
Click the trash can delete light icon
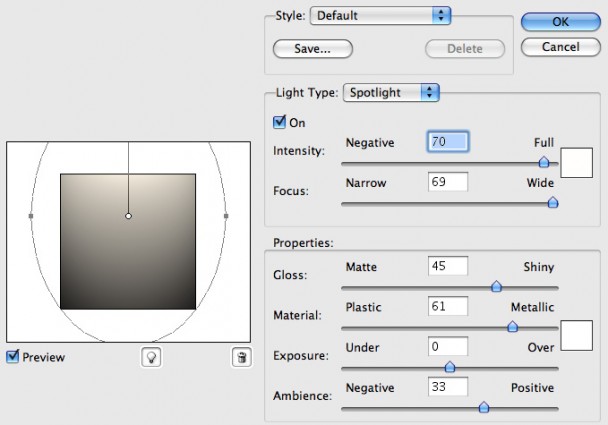pos(242,357)
